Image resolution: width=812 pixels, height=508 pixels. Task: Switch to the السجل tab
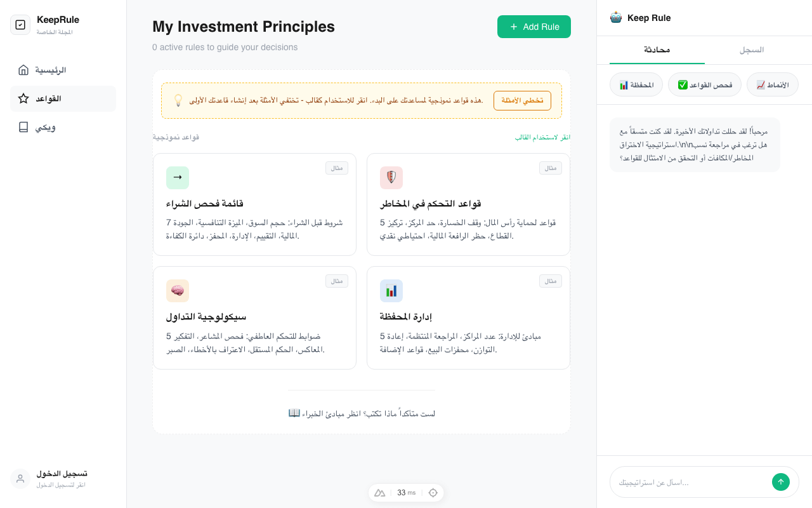click(x=752, y=50)
